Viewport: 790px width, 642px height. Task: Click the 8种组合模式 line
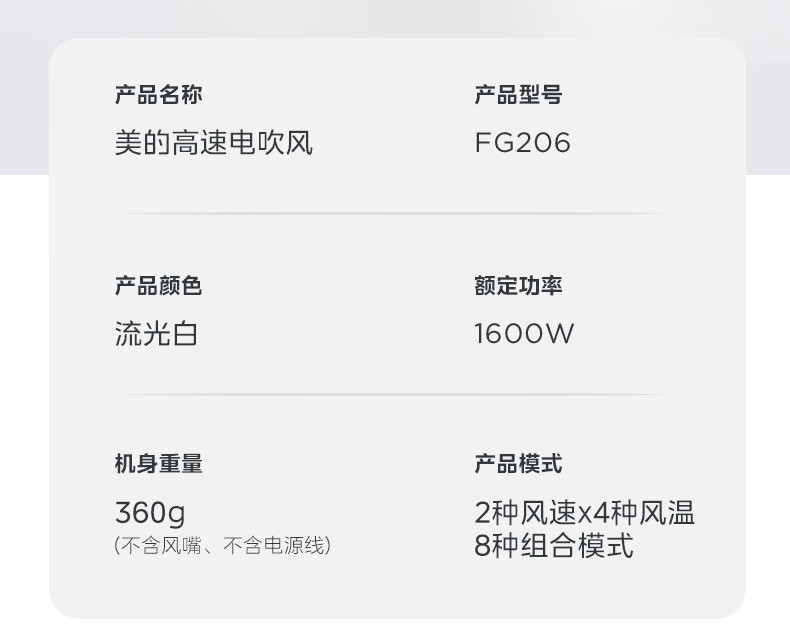pyautogui.click(x=554, y=546)
